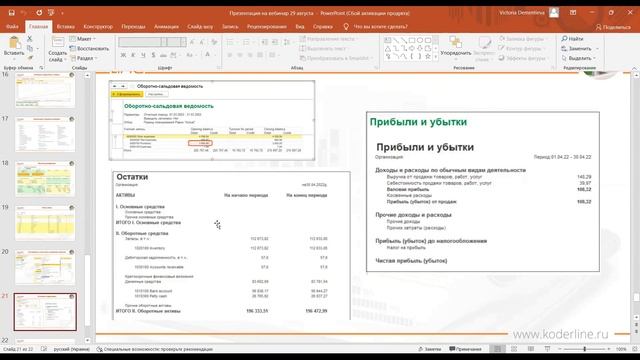Toggle Underline (Ч) formatting
640x360 pixels.
click(143, 55)
